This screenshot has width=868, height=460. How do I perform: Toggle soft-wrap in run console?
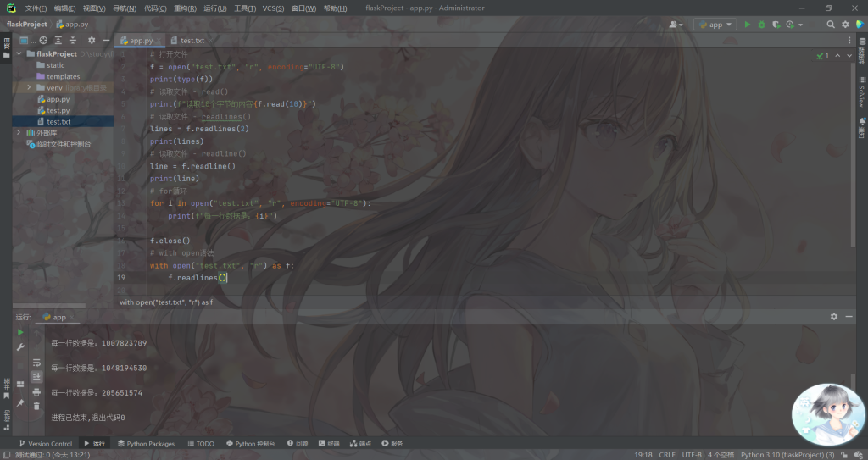36,363
